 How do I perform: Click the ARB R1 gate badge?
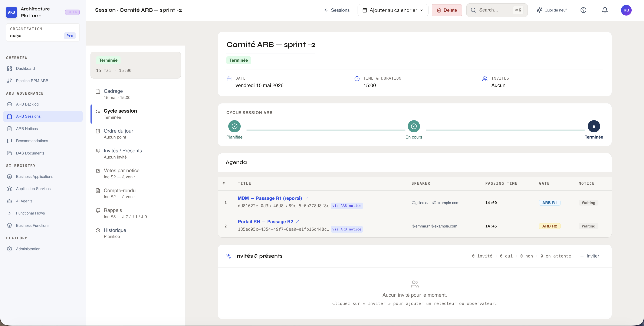[x=549, y=203]
